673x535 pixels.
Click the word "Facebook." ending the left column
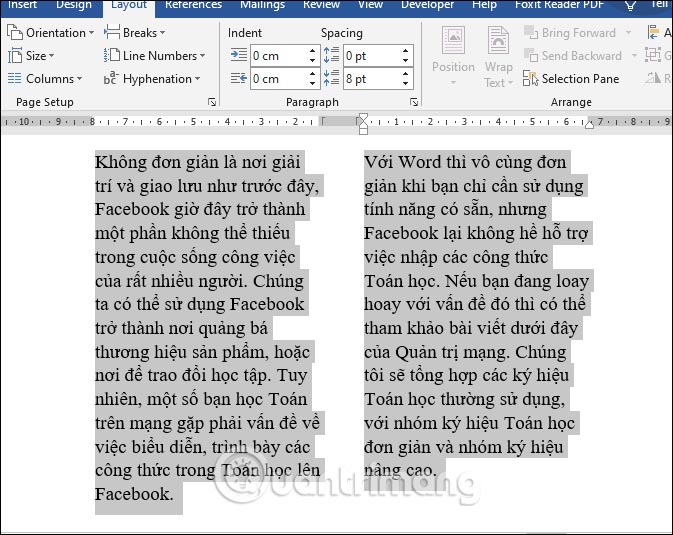tap(134, 494)
